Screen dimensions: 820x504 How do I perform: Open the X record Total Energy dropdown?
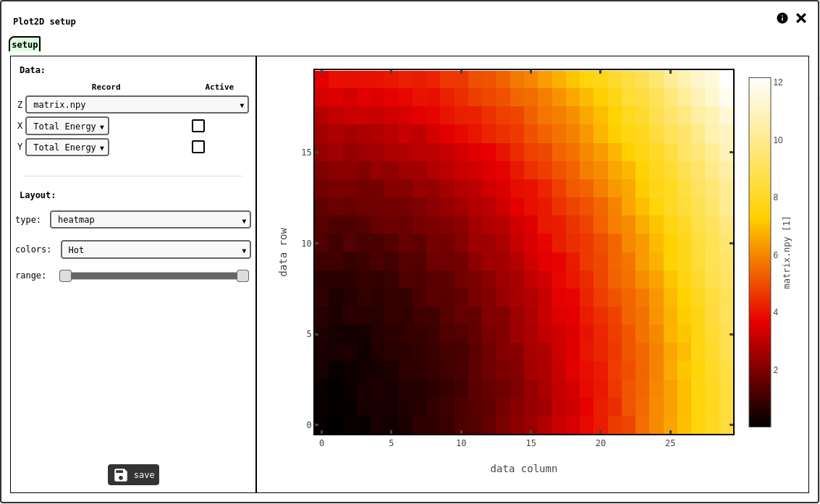pos(67,127)
